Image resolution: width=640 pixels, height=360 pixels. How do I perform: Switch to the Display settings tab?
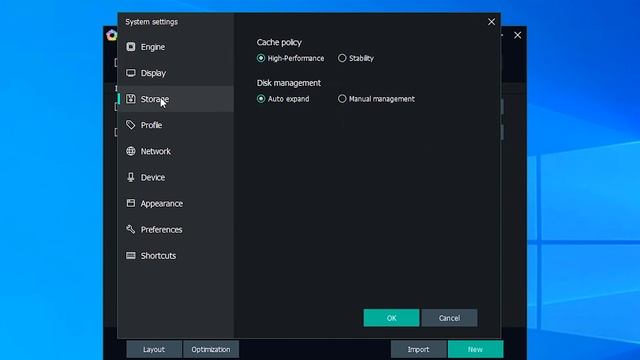pos(176,73)
